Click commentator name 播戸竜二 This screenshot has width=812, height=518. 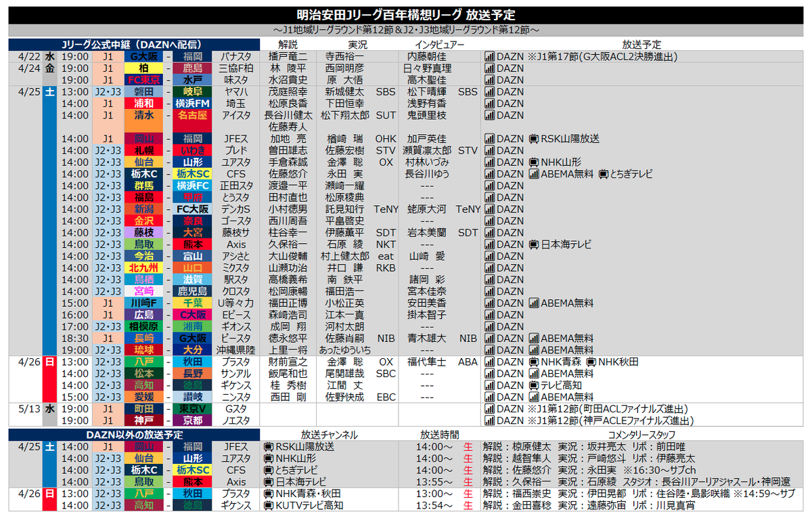coord(288,57)
